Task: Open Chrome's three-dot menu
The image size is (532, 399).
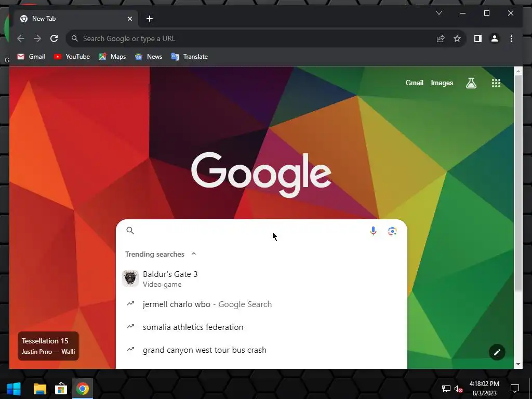Action: tap(511, 38)
